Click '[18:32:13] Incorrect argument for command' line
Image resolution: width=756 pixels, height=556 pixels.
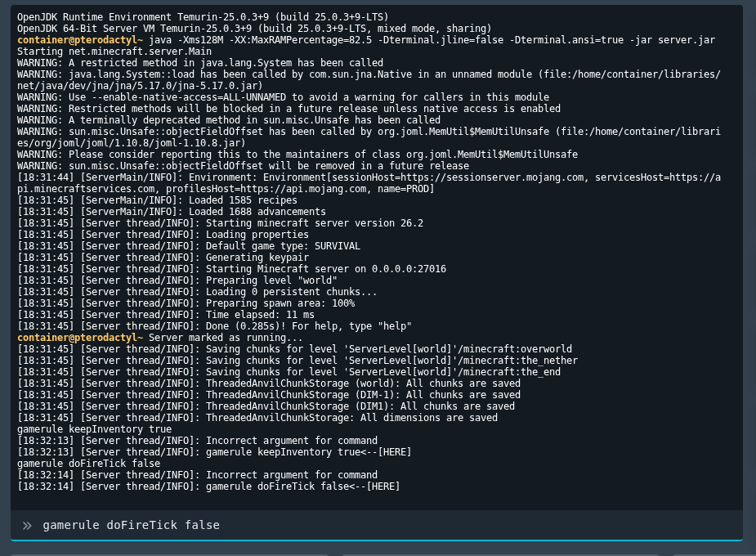click(197, 441)
